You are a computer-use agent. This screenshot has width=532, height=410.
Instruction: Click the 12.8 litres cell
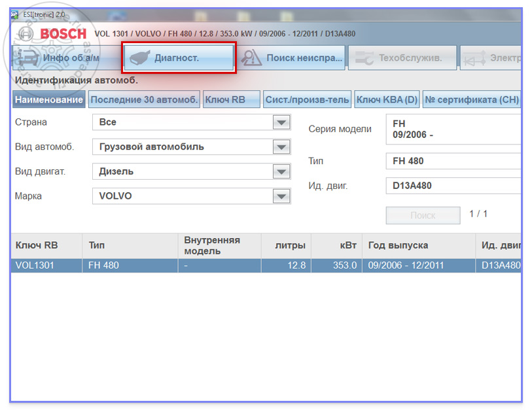click(286, 265)
